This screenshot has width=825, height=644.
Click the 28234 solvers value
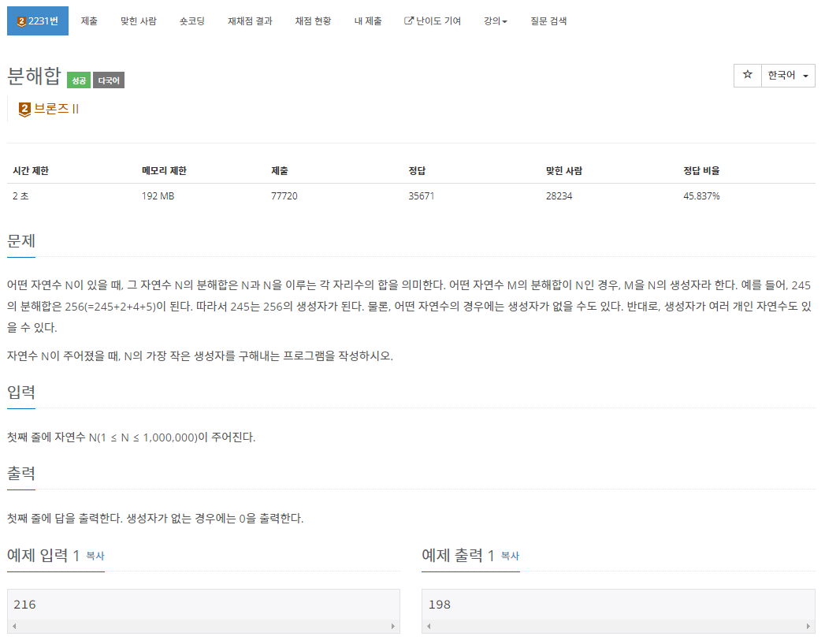point(559,195)
